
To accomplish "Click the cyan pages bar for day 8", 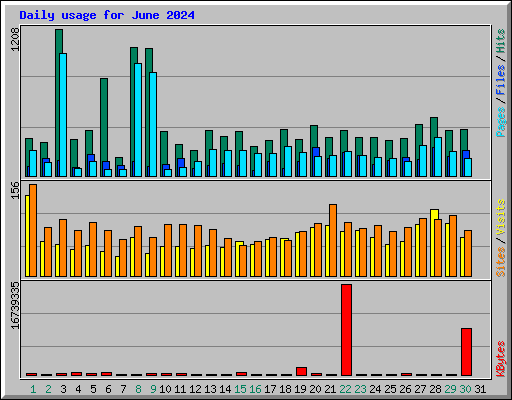I will point(138,120).
